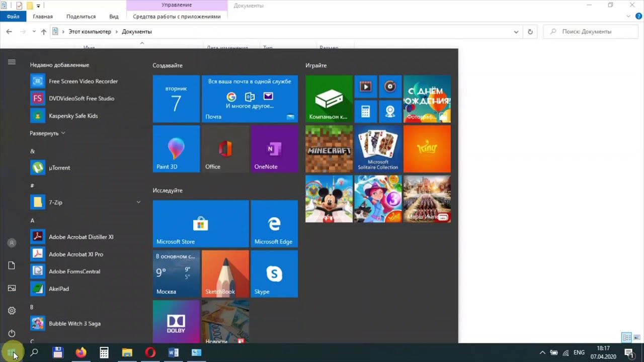Open the Xbox console companion tile
The image size is (644, 362).
click(x=329, y=99)
